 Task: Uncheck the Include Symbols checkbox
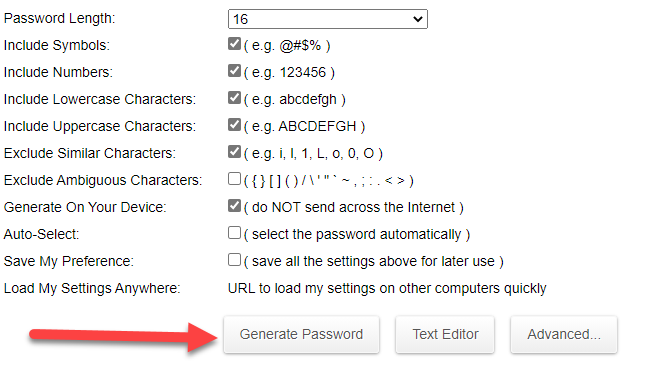(x=234, y=44)
